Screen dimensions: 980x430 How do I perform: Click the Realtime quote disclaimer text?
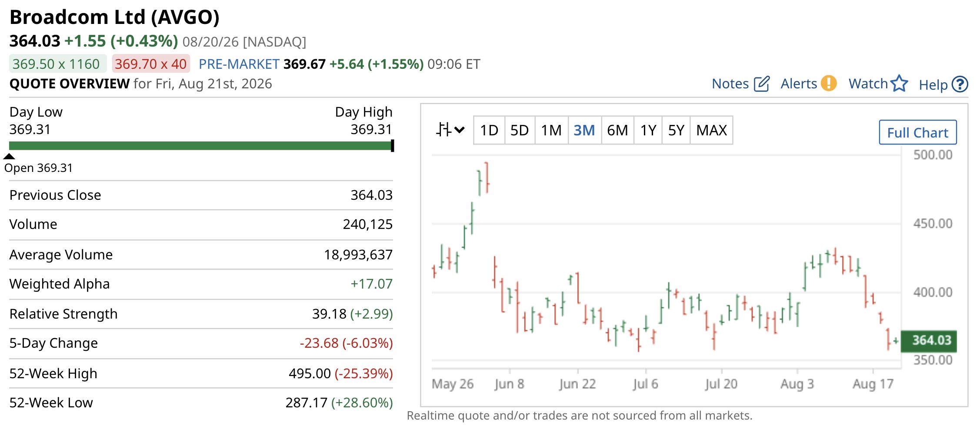pos(580,416)
